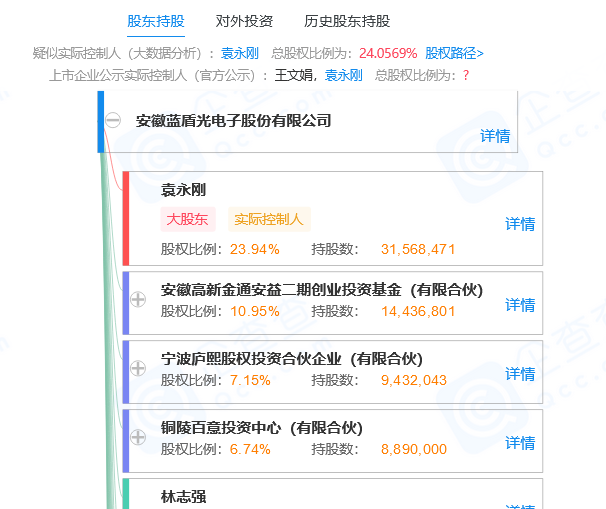
Task: Open 袁永刚 link in official disclosure line
Action: click(344, 75)
